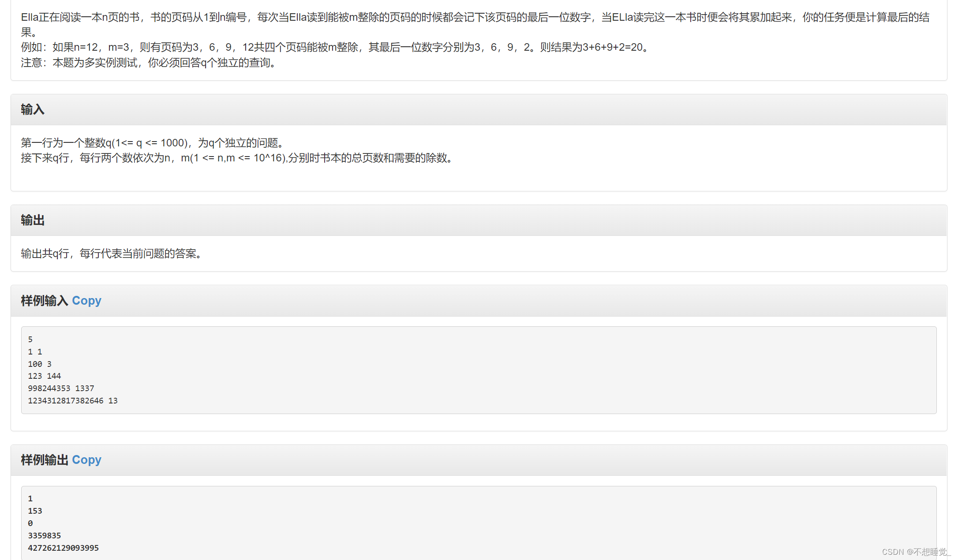Click the 样例输出 heading text
The width and height of the screenshot is (958, 560).
(44, 460)
